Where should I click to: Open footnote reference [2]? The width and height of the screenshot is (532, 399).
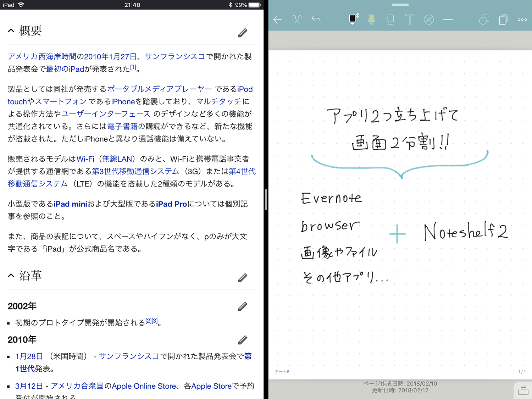tap(148, 321)
